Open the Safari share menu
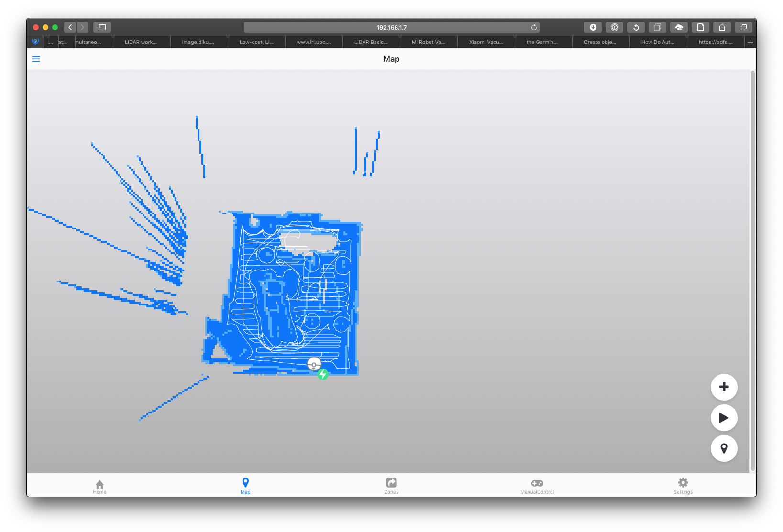The image size is (783, 532). (722, 27)
